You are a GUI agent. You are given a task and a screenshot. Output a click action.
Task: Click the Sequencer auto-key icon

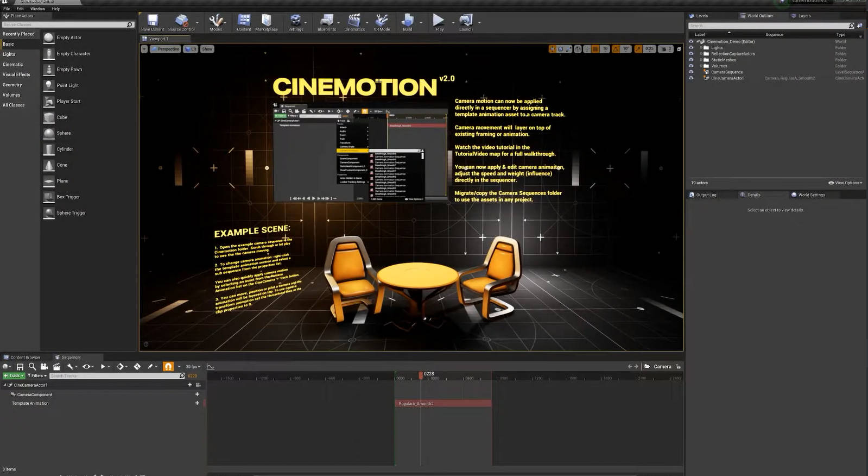point(137,367)
